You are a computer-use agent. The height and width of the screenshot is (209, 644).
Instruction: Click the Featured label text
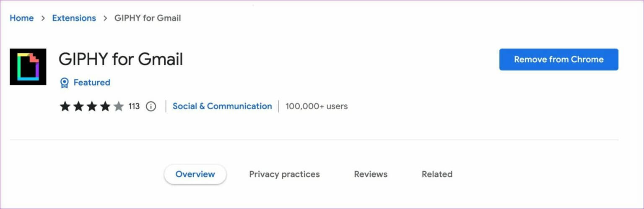(92, 83)
